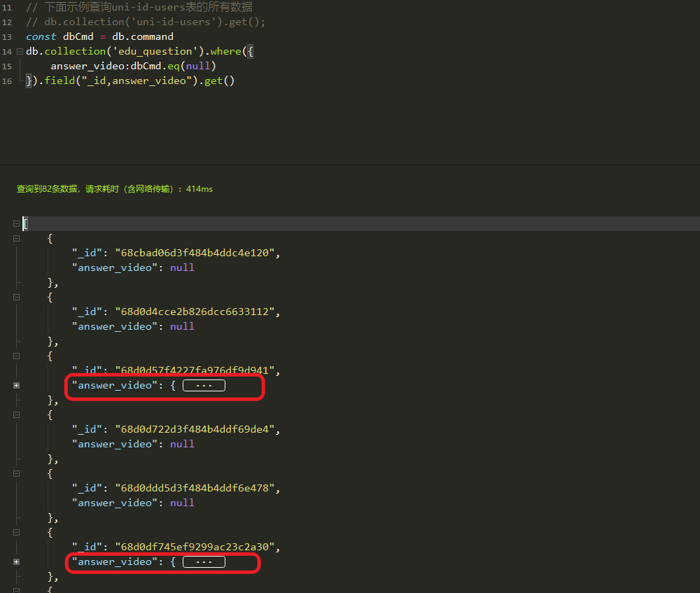Click line number 16 in the editor gutter
Screen dimensions: 700x593
[7, 81]
